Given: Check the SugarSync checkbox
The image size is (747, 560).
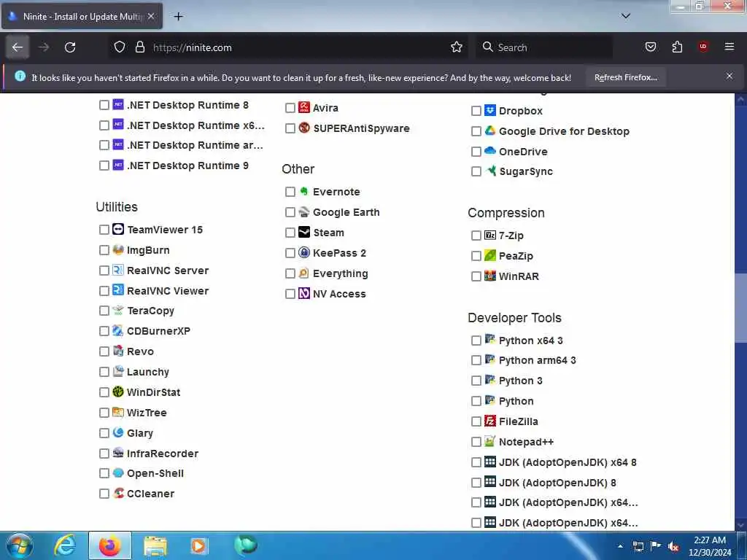Looking at the screenshot, I should pyautogui.click(x=476, y=171).
